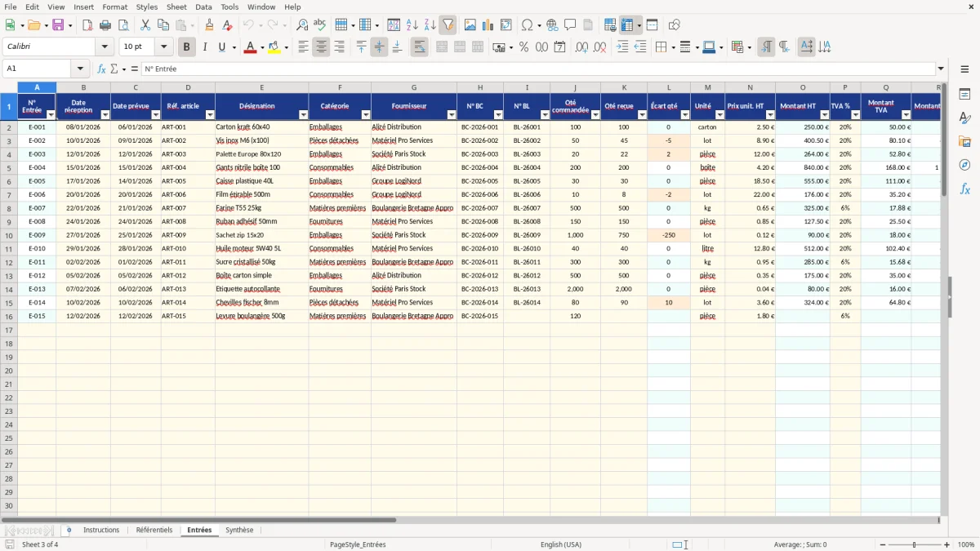The height and width of the screenshot is (551, 980).
Task: Cut the selected cells
Action: [x=145, y=25]
